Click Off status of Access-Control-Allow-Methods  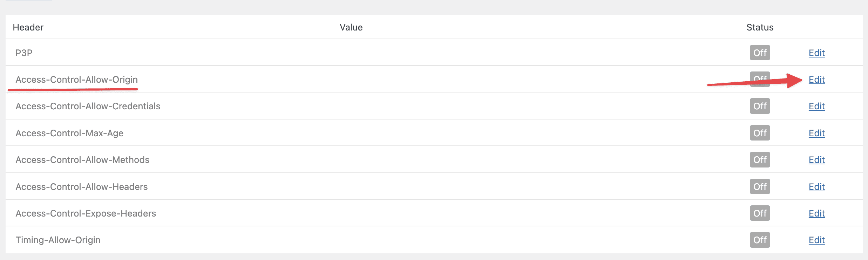[760, 160]
